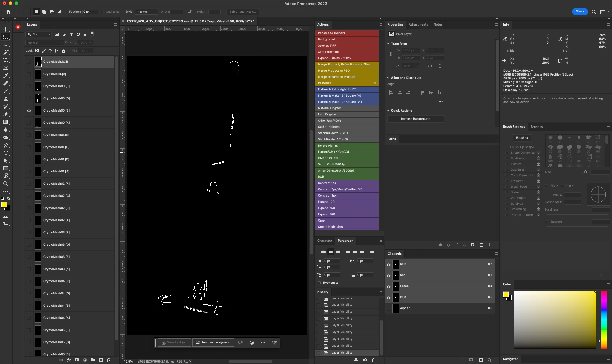The height and width of the screenshot is (364, 612).
Task: Click the Pen tool
Action: pyautogui.click(x=6, y=145)
